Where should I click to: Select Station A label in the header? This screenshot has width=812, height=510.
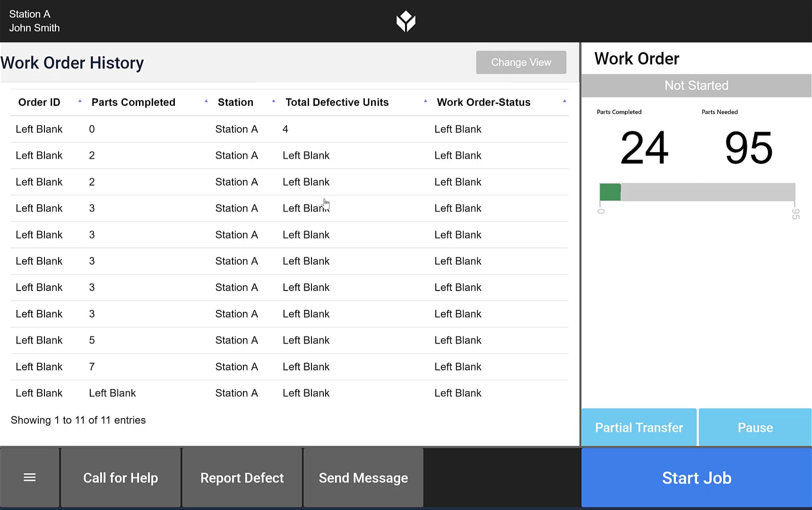[29, 14]
